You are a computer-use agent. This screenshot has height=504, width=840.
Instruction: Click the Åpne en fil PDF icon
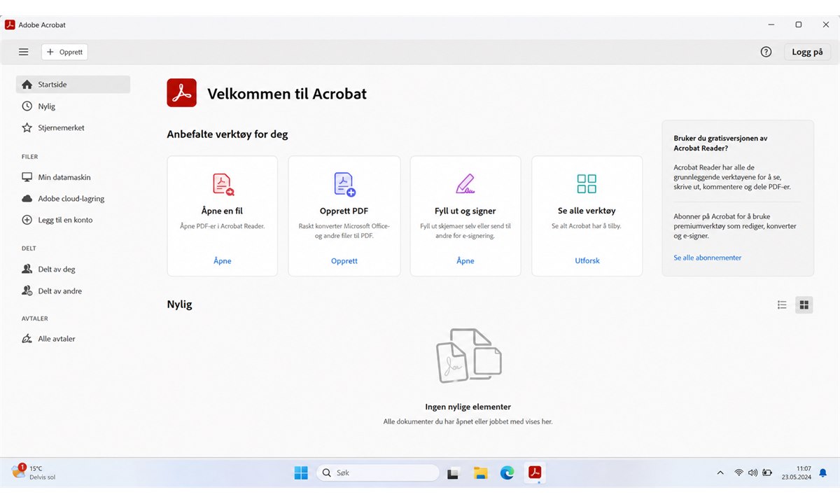[x=223, y=183]
